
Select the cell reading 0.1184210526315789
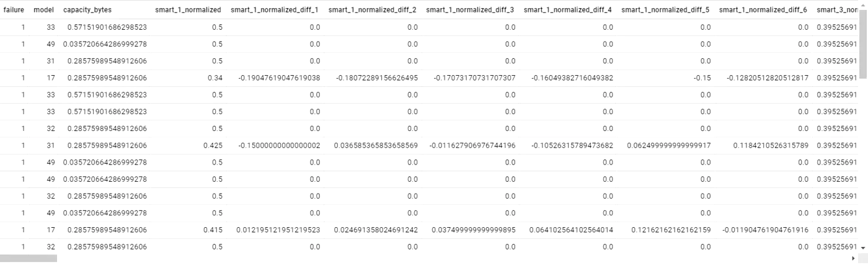[767, 146]
